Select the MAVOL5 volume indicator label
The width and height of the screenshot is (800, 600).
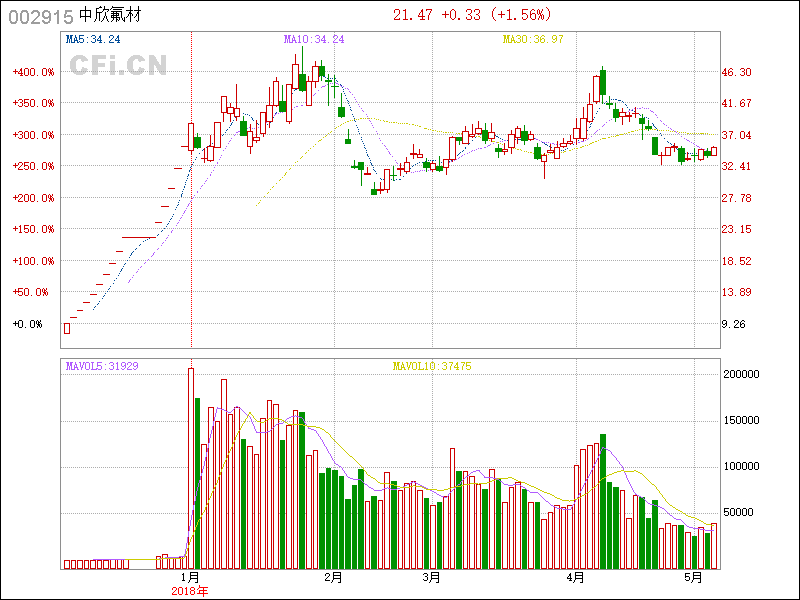[101, 367]
